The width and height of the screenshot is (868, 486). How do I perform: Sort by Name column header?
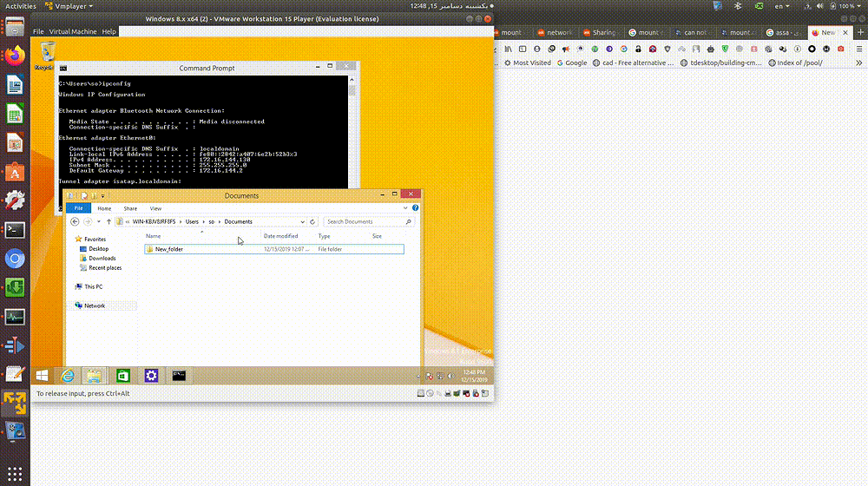click(154, 236)
